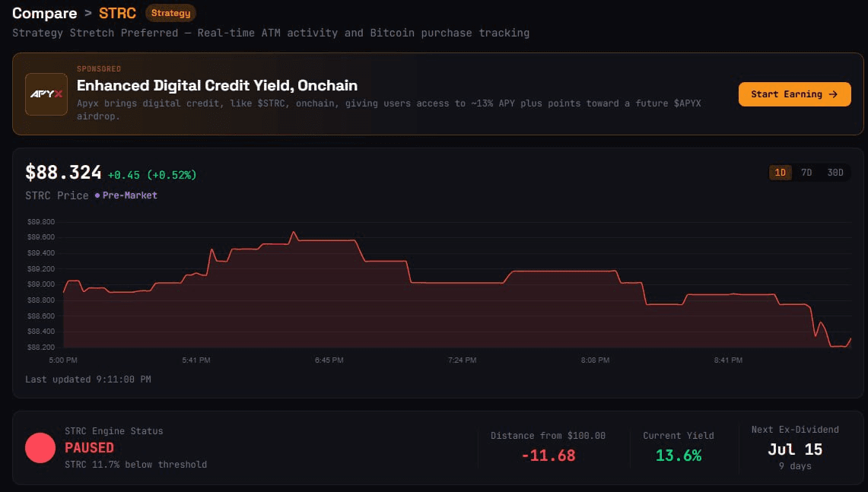
Task: Click the breadcrumb separator chevron after Compare
Action: 88,13
